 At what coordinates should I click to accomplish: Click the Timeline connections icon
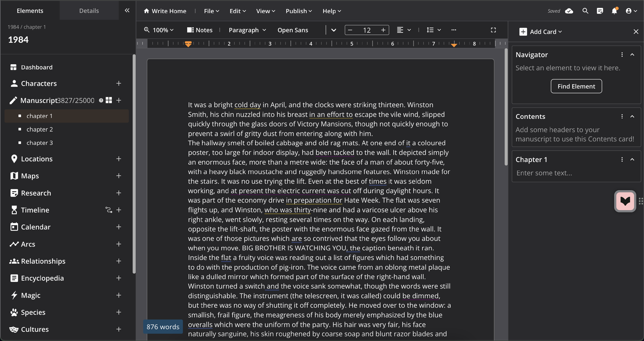click(108, 210)
